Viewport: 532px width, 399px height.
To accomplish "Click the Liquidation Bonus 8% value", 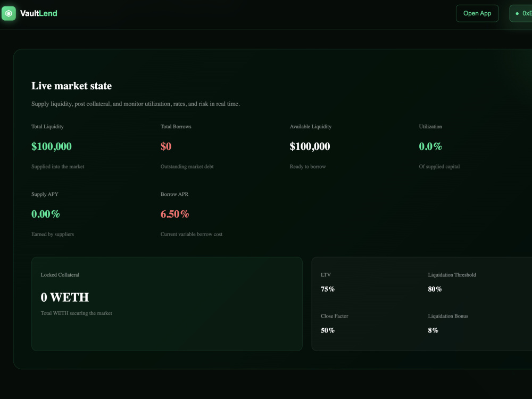I will pos(433,330).
